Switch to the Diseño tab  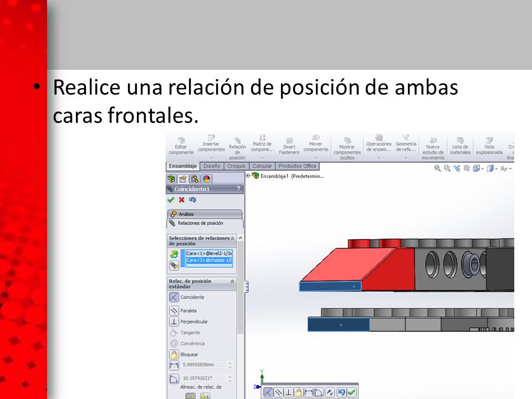coord(212,166)
